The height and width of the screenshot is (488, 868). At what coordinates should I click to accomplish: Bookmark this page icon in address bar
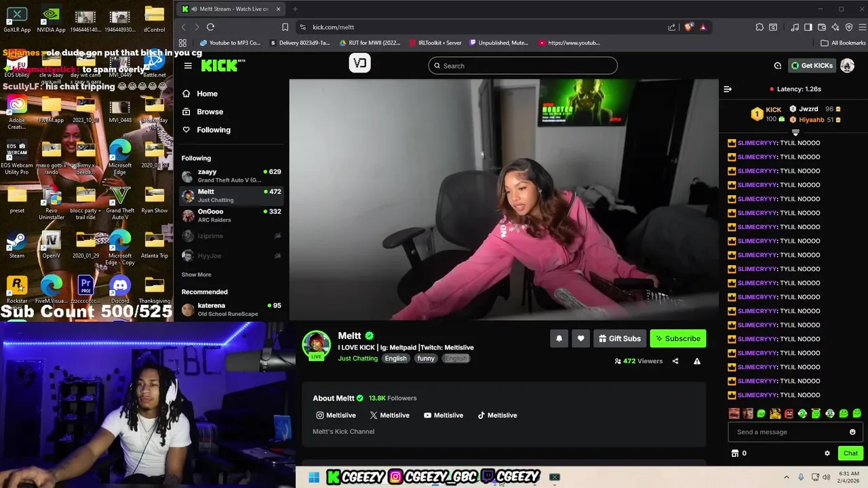pos(285,27)
